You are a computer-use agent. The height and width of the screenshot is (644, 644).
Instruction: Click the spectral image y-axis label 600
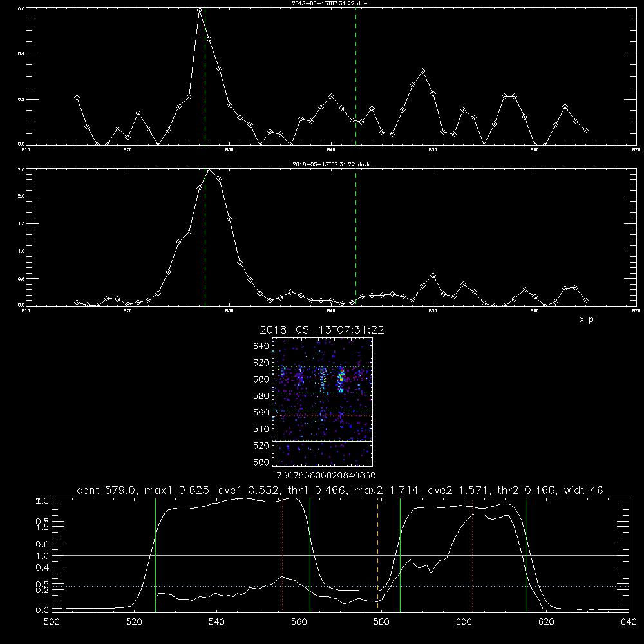(261, 379)
